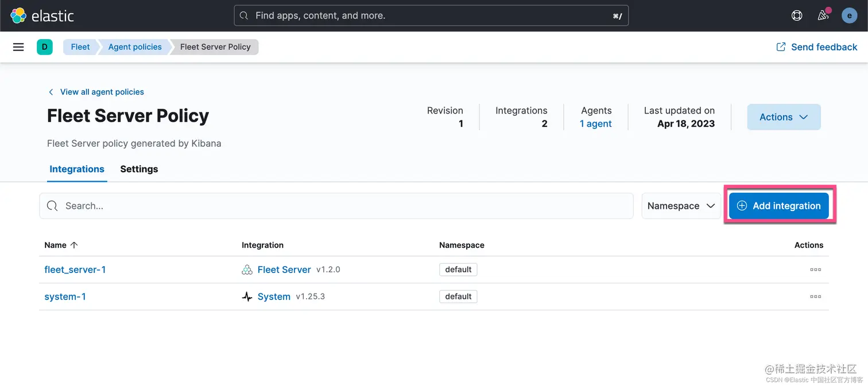Screen dimensions: 868x386
Task: Click the default namespace badge for fleet_server-1
Action: pos(458,270)
